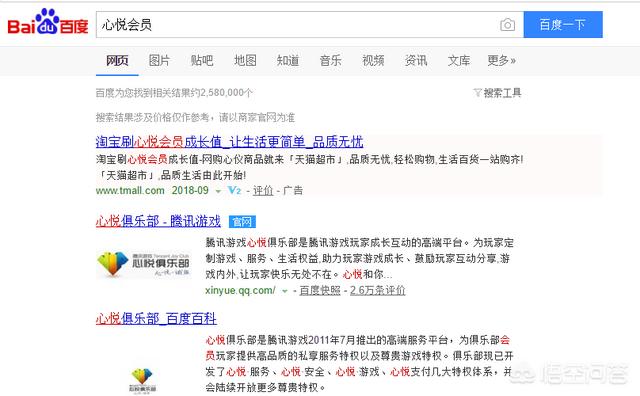Viewport: 640px width, 396px height.
Task: Click the V2 verification badge icon
Action: (234, 190)
